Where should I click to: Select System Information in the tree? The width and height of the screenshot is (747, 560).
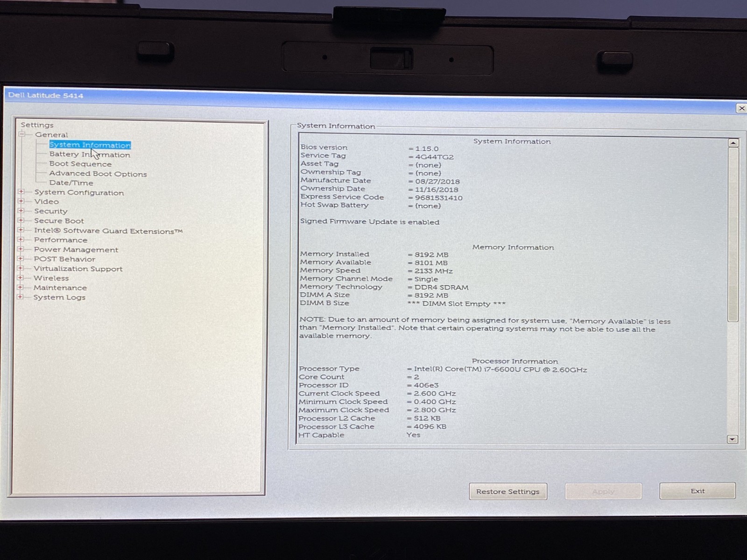point(90,145)
